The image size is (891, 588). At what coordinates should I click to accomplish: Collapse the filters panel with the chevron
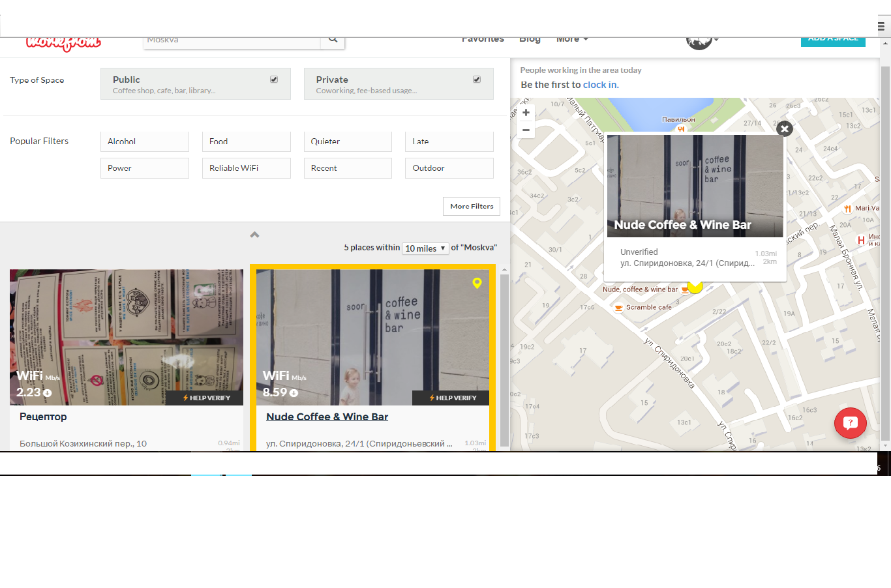click(x=254, y=235)
